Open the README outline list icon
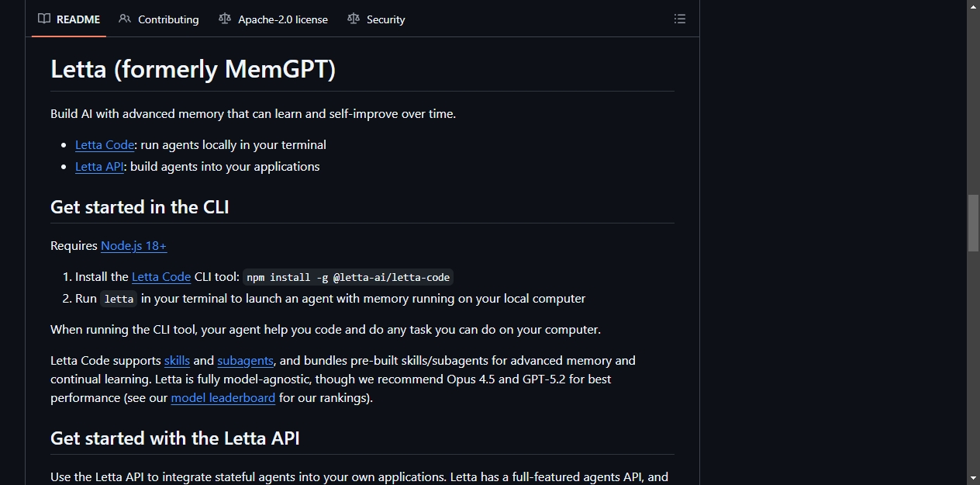 [680, 19]
